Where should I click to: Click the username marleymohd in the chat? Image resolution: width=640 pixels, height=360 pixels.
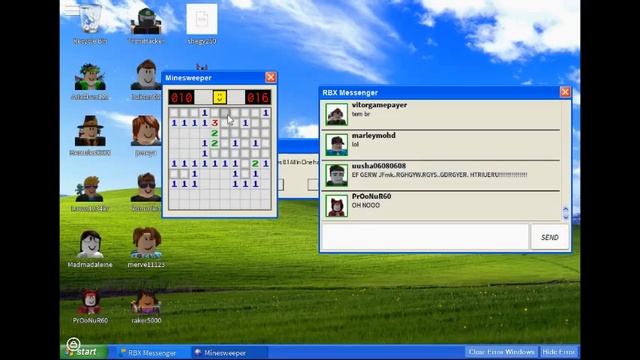[373, 136]
